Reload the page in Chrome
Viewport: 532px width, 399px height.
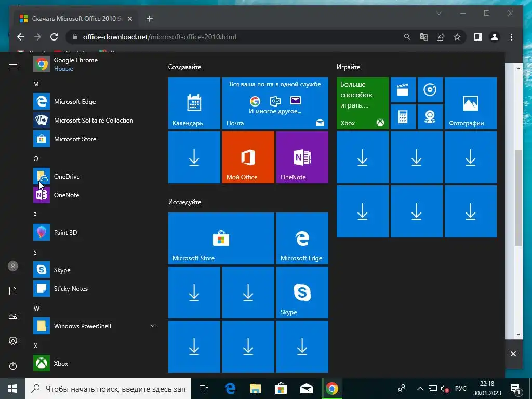54,37
